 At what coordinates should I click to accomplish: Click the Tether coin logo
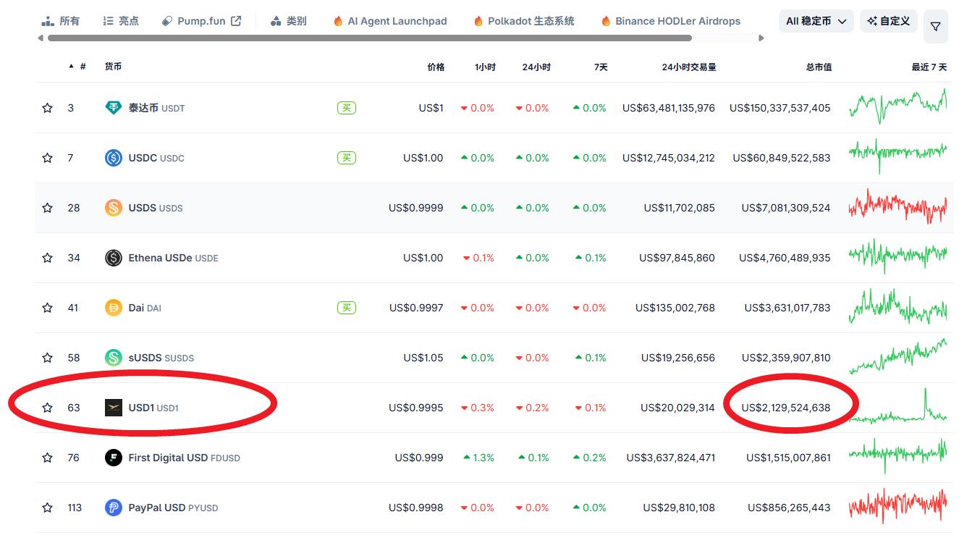[114, 108]
